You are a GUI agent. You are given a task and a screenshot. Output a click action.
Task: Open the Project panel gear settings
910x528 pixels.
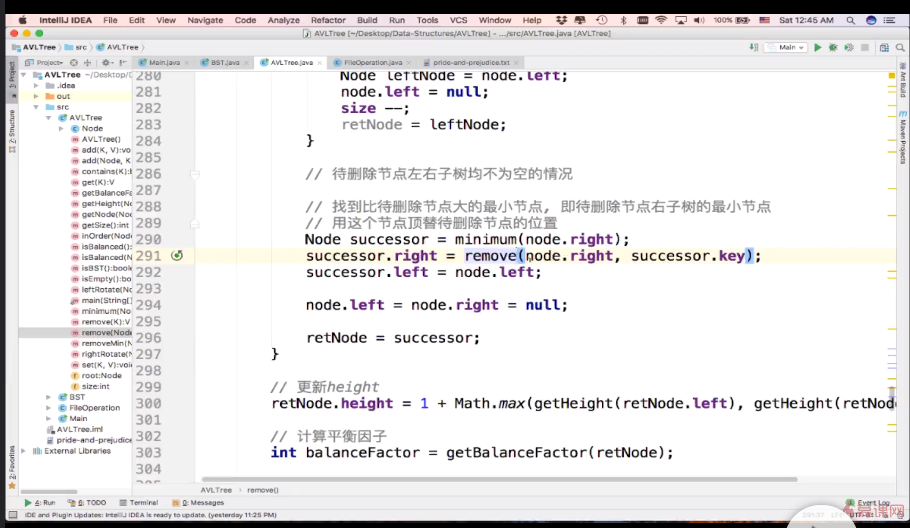click(106, 63)
